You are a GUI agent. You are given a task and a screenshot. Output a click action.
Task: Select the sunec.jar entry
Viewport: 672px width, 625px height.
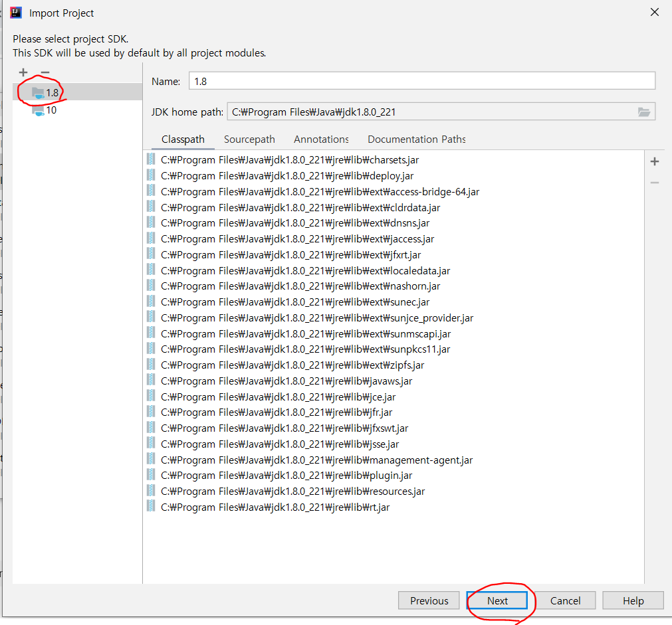393,302
